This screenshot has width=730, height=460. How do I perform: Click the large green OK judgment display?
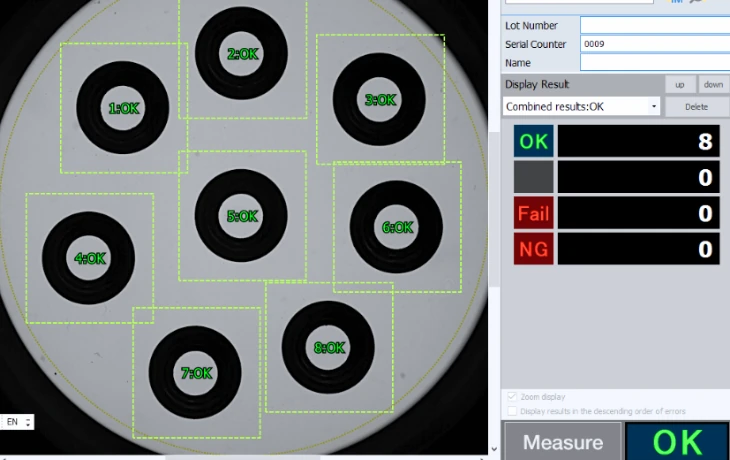click(677, 441)
